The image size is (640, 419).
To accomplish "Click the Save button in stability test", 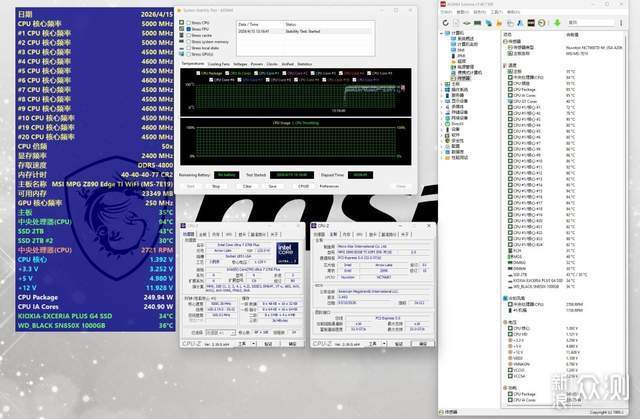I will 273,186.
